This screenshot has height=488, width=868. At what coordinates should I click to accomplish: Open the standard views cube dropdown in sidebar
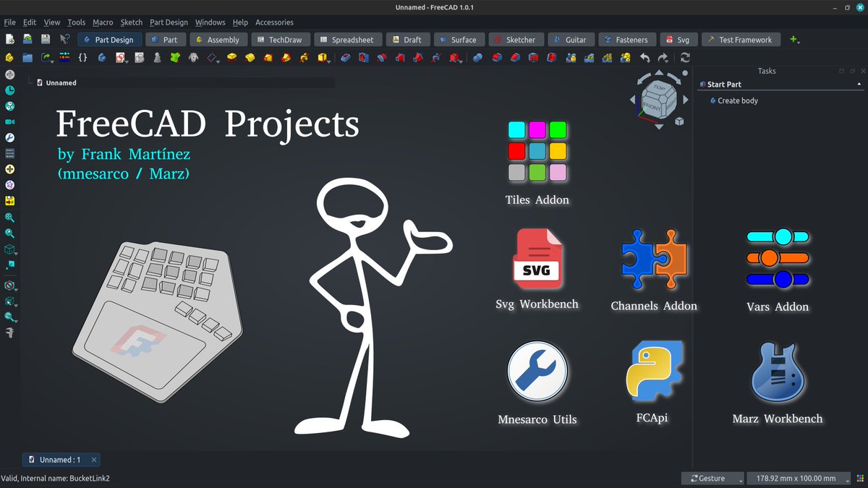coord(15,253)
